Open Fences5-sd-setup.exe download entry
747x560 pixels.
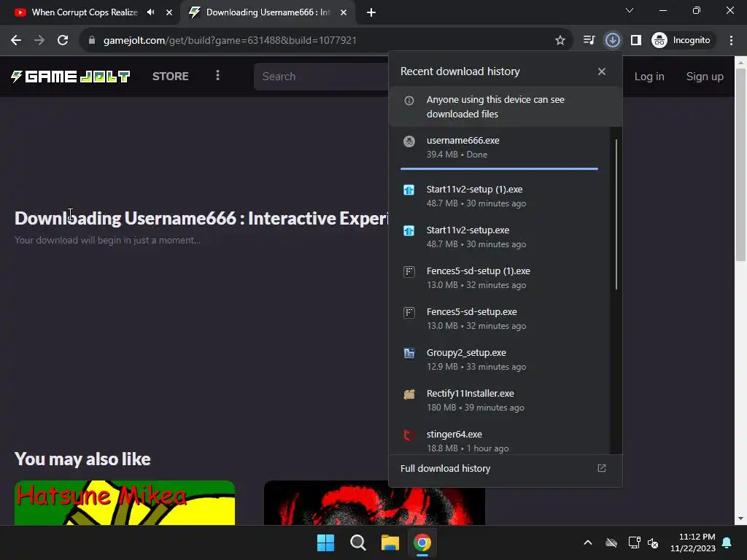[x=499, y=319]
